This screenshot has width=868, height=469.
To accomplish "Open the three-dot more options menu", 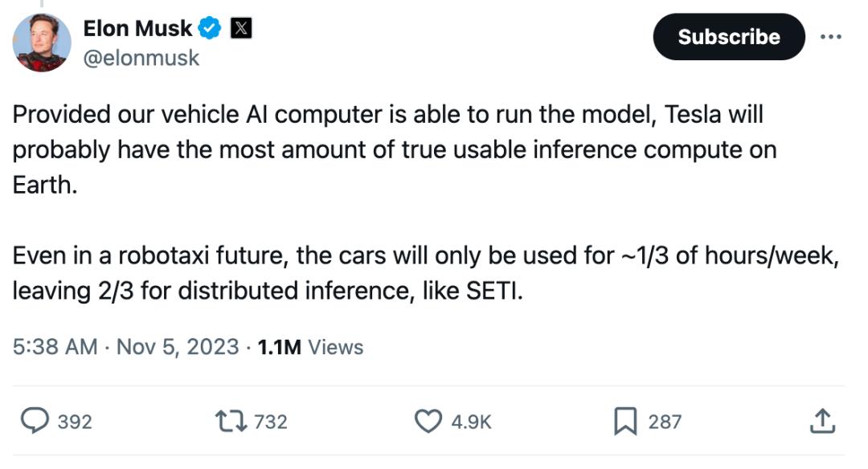I will (830, 37).
